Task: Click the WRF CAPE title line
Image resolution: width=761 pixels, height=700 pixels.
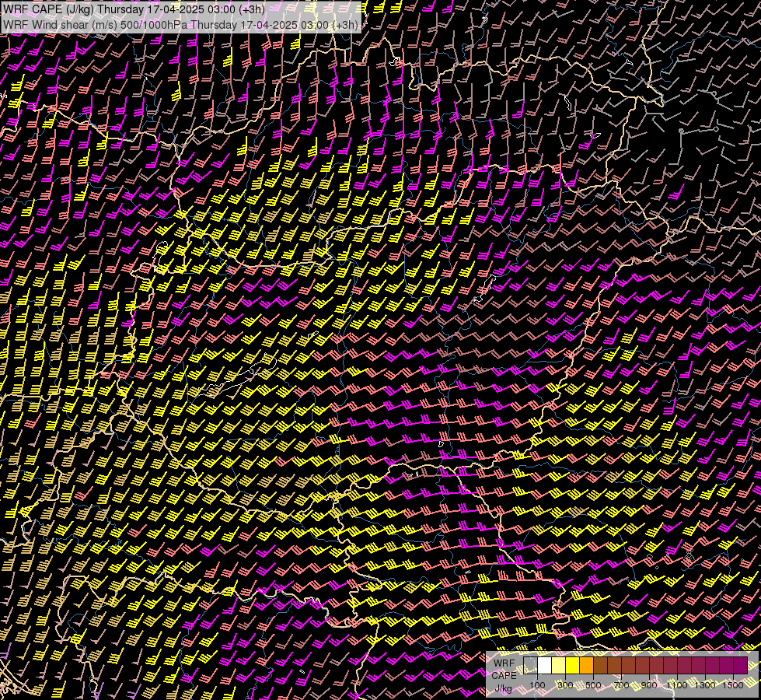Action: pyautogui.click(x=134, y=9)
